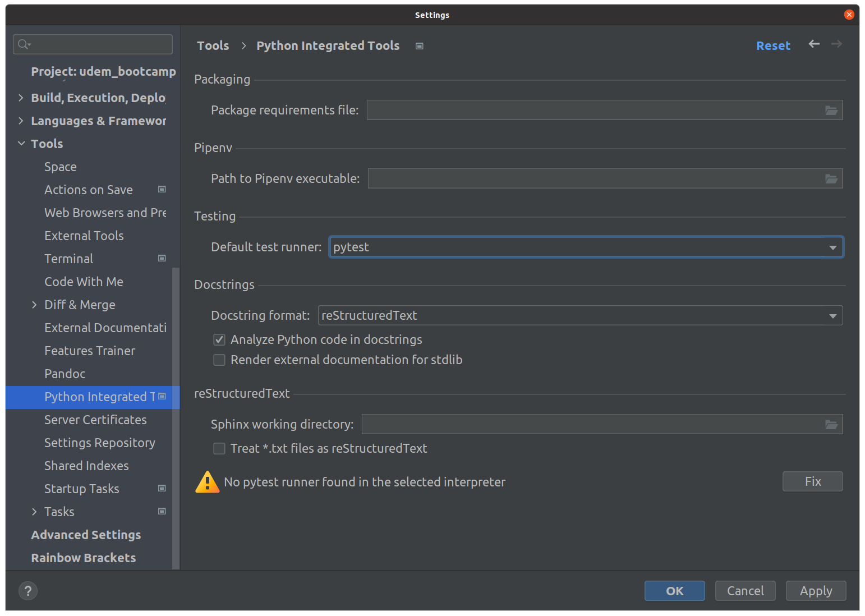The height and width of the screenshot is (616, 865).
Task: Navigate forward with the right arrow
Action: 836,44
